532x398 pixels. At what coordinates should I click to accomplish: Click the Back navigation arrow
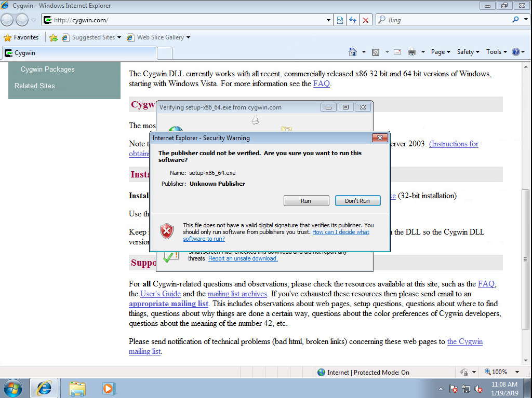[7, 20]
